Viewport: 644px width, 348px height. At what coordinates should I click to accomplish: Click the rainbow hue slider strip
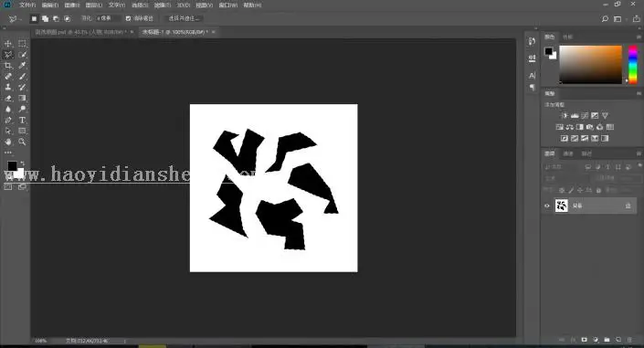[x=633, y=65]
